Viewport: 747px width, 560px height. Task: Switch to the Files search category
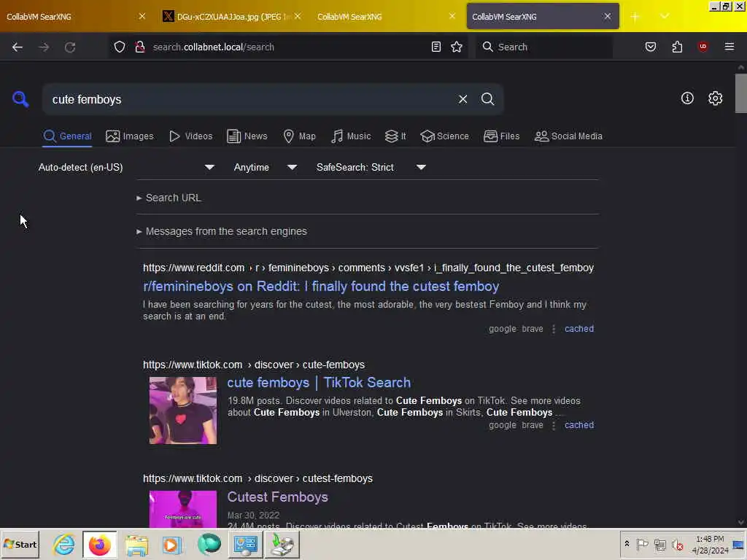click(502, 136)
